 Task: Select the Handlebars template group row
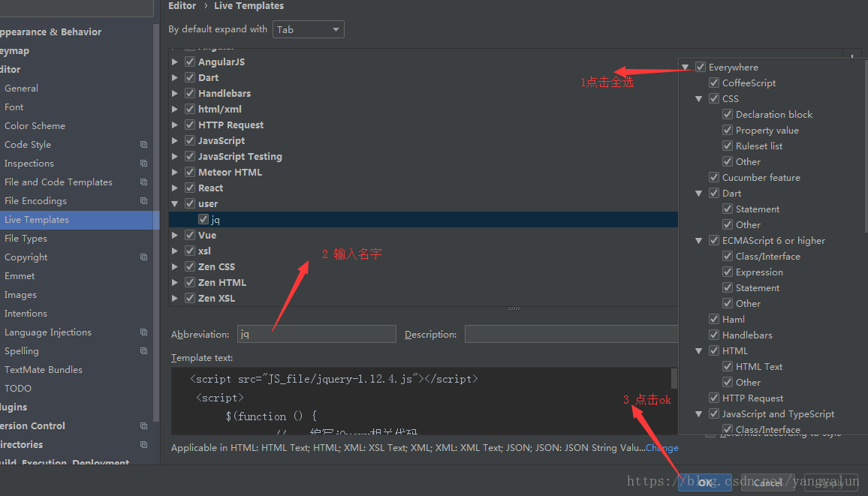point(225,94)
